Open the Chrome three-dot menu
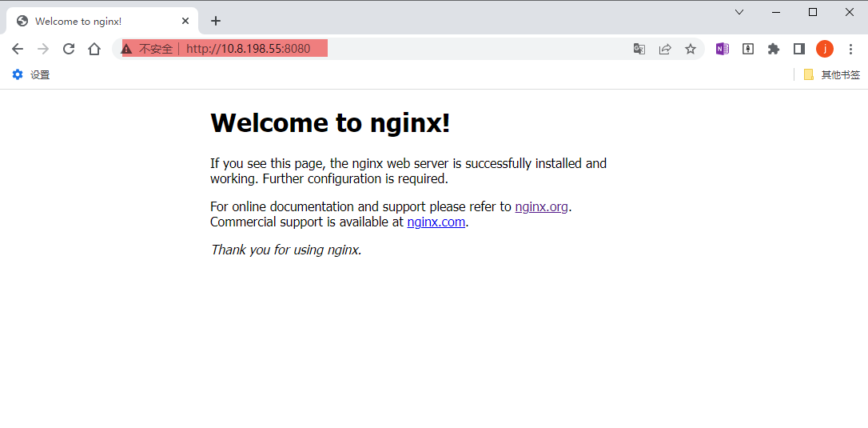This screenshot has width=868, height=428. pyautogui.click(x=851, y=49)
